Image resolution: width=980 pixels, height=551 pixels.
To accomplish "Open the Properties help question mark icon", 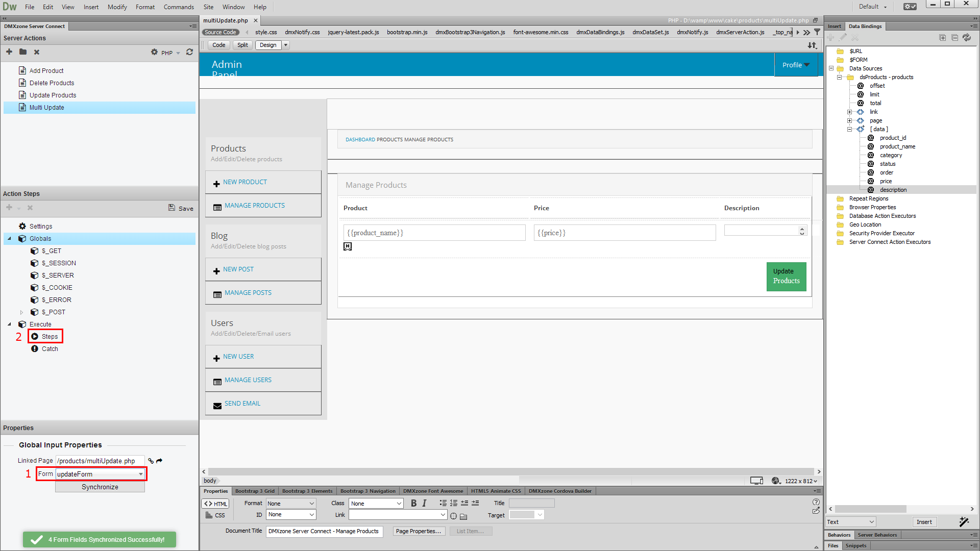I will [816, 502].
